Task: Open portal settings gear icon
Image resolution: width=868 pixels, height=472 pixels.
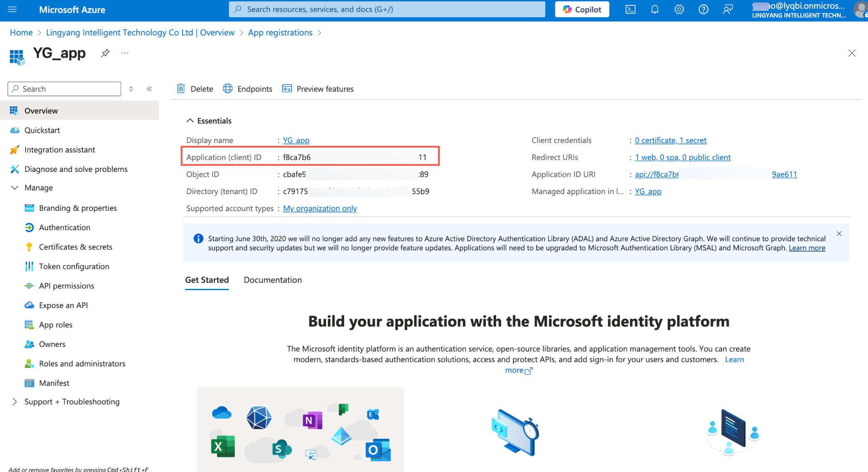Action: (679, 10)
